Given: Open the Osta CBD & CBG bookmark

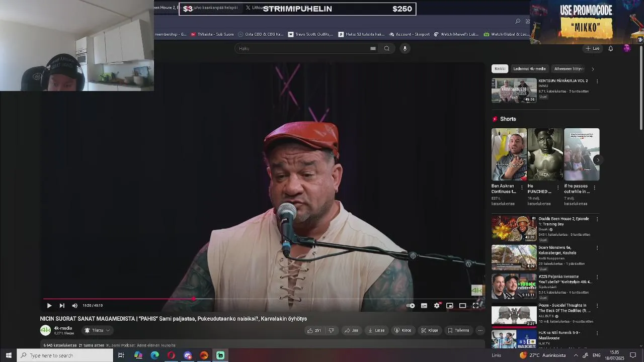Looking at the screenshot, I should point(261,34).
